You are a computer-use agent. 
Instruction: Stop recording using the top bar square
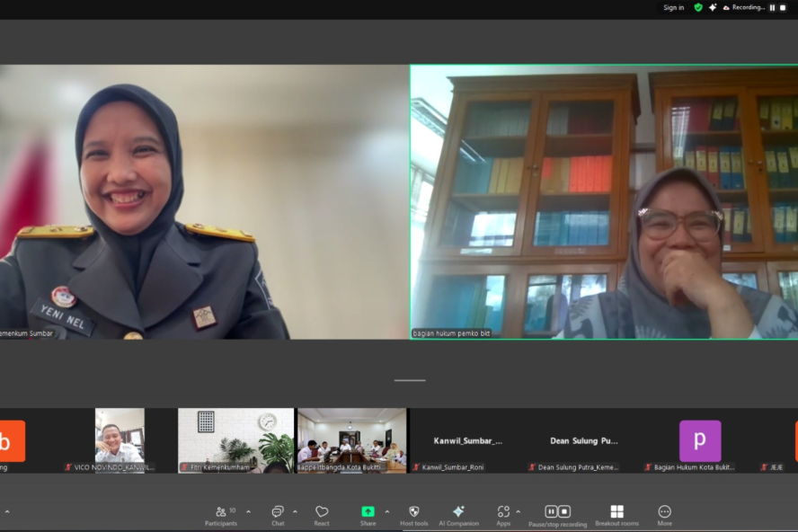pos(784,7)
